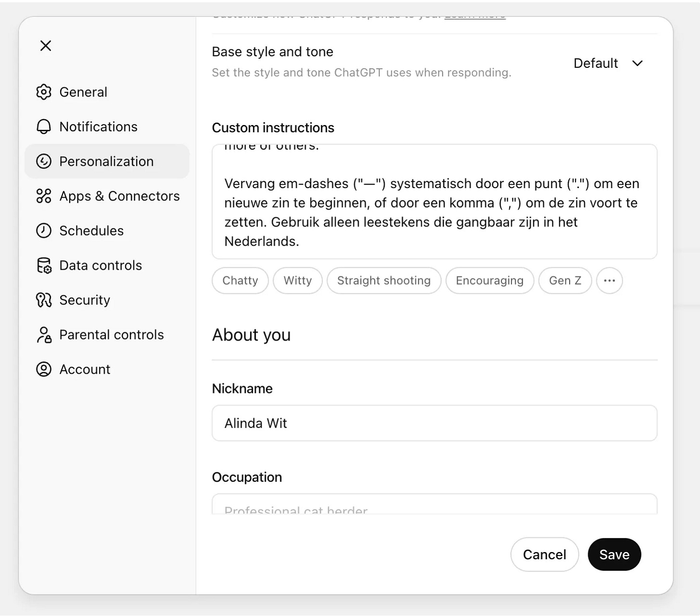Viewport: 700px width, 616px height.
Task: Click the Nickname label
Action: 242,389
